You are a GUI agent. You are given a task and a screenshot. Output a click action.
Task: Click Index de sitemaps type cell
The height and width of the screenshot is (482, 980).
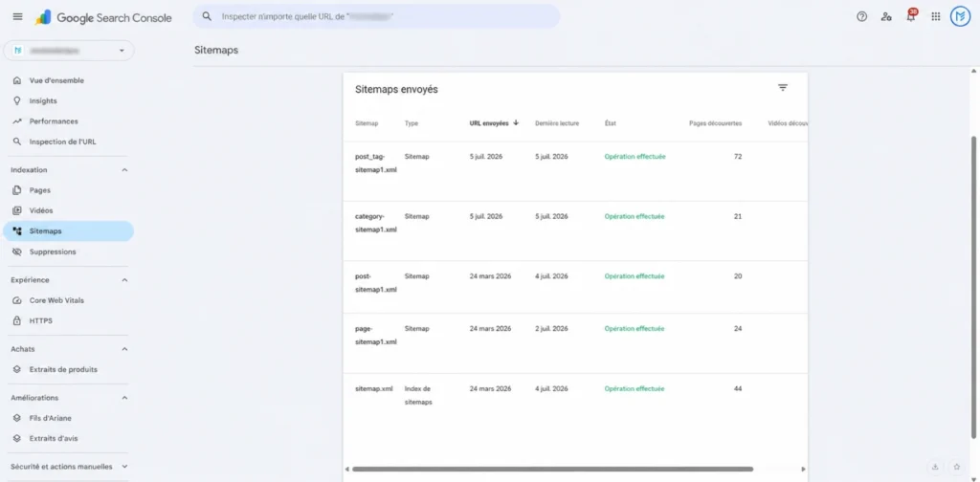click(418, 395)
